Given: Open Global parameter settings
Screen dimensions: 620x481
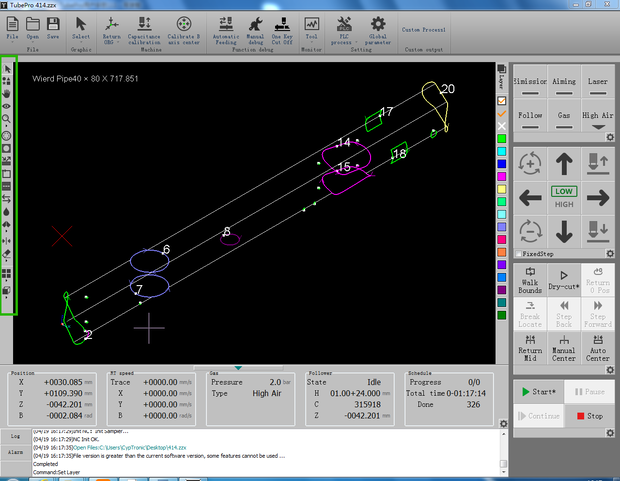Looking at the screenshot, I should coord(378,30).
